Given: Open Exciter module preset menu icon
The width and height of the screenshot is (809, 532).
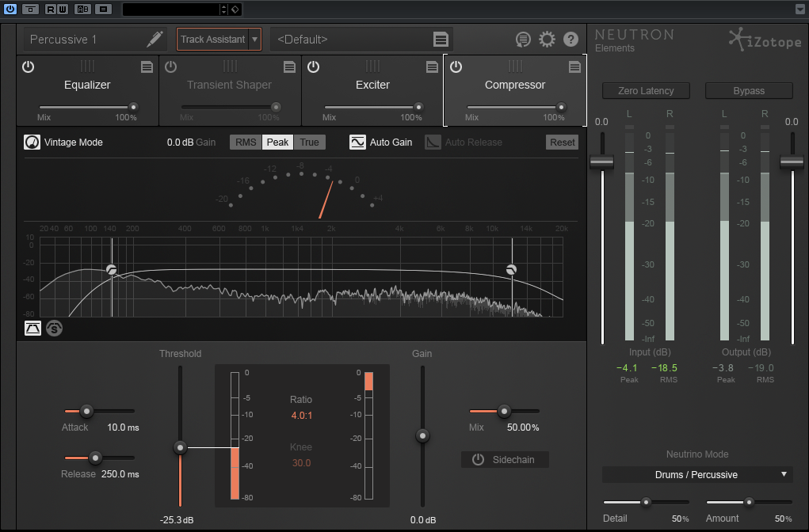Looking at the screenshot, I should coord(432,66).
